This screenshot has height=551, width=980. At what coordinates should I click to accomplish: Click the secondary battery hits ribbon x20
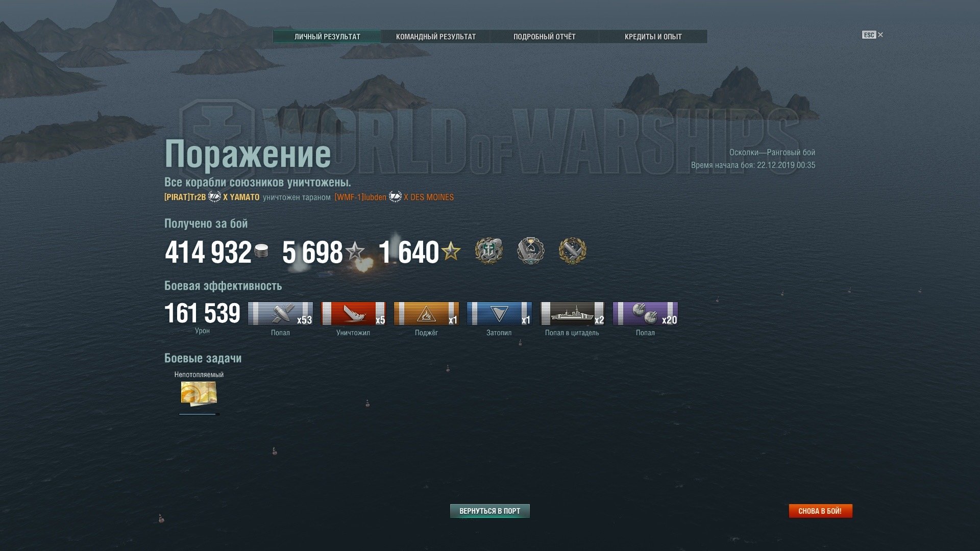[645, 313]
